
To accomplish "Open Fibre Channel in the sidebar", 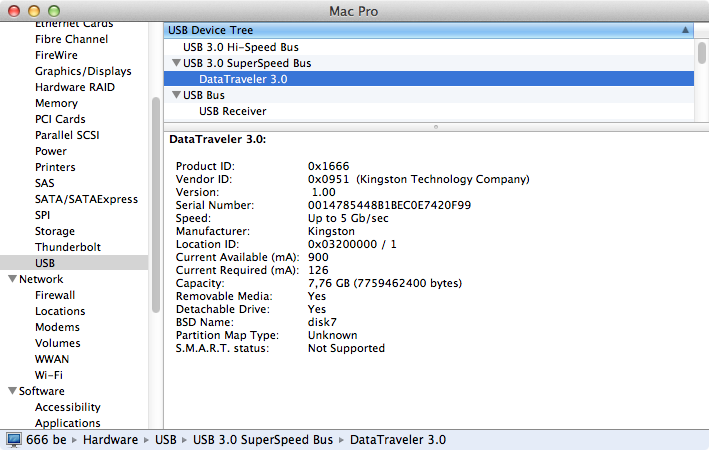I will tap(71, 39).
